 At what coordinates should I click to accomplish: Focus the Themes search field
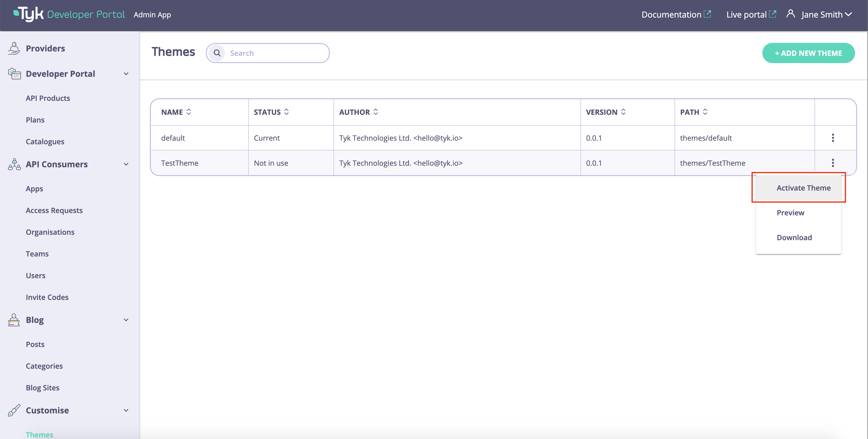[x=276, y=53]
